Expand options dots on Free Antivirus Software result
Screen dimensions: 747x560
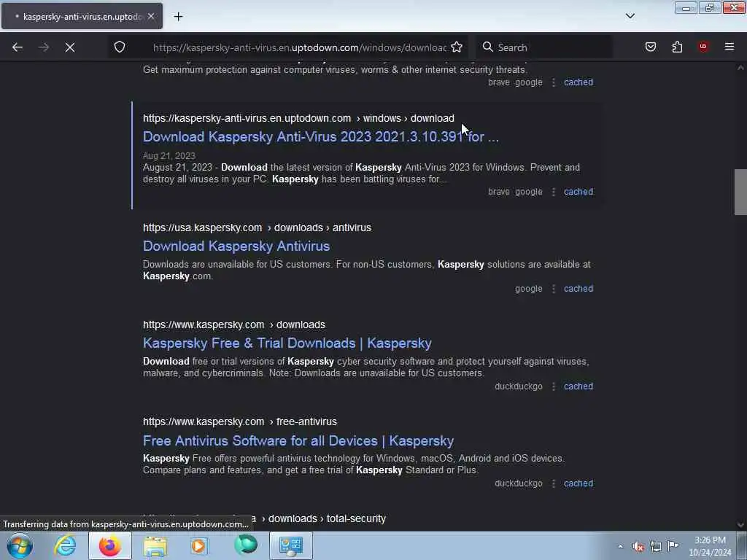(553, 484)
